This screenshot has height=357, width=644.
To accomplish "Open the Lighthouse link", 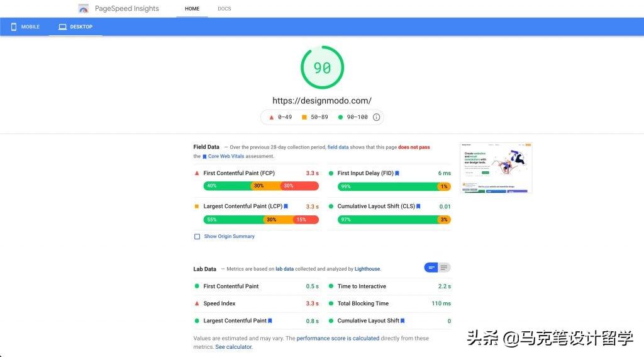I will tap(367, 269).
